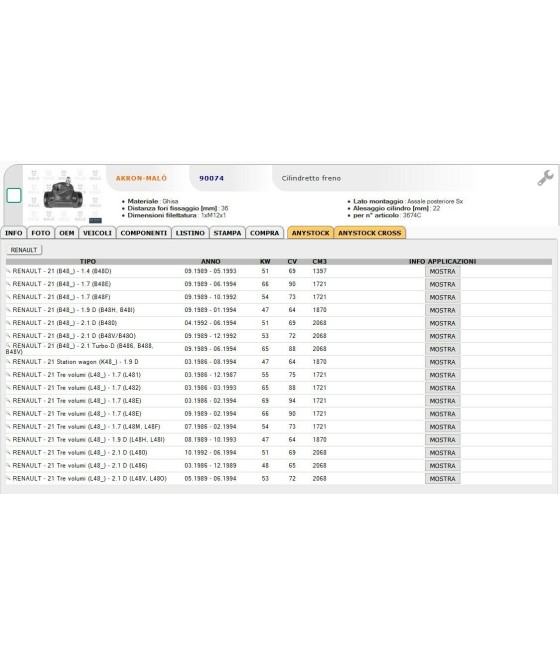Screen dimensions: 560x655
Task: Open the brake cylinder product thumbnail
Action: (x=63, y=195)
